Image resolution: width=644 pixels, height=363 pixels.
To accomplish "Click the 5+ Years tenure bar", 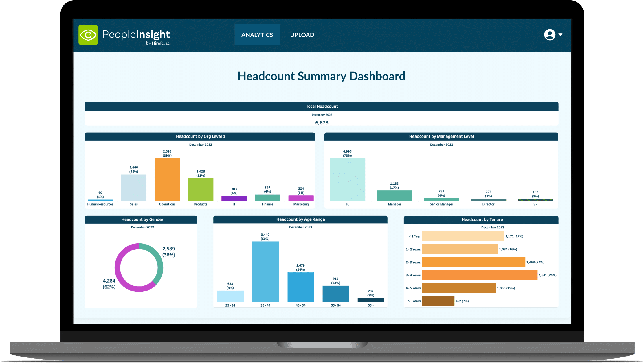I will coord(438,301).
